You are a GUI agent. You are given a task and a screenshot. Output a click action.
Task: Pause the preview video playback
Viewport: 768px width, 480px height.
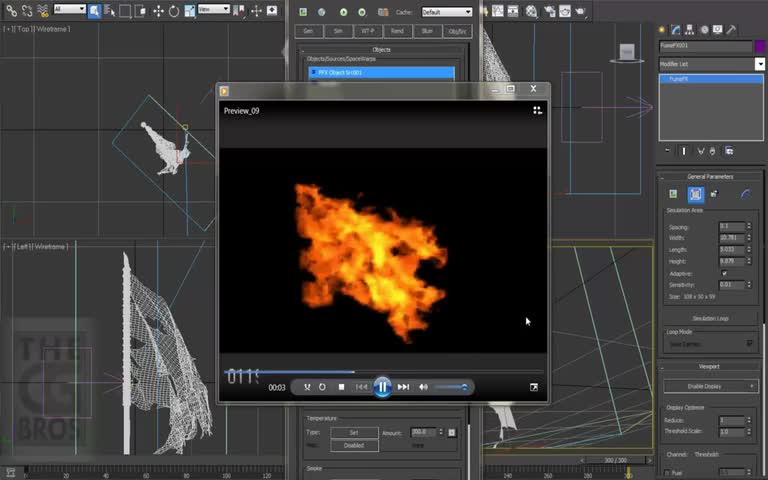[x=382, y=387]
